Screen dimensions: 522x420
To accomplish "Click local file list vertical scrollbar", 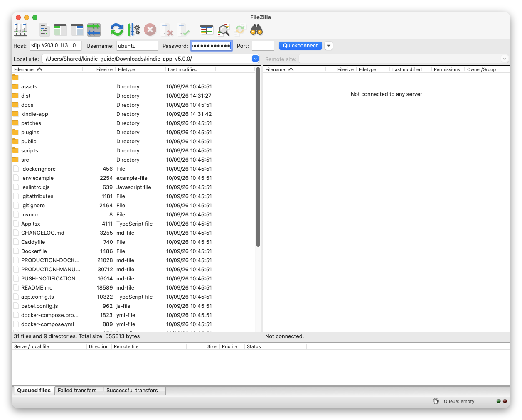I will [258, 157].
